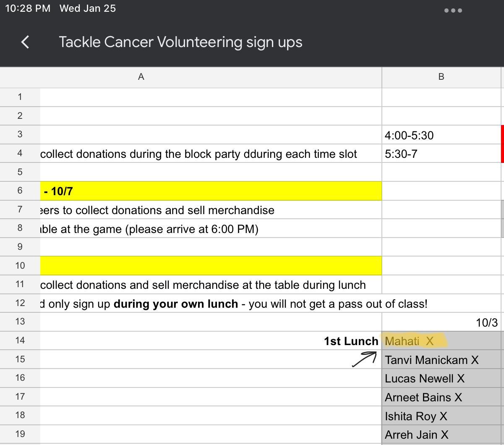Select the Arneet Bains X cell
Screen dimensions: 504x445
[x=441, y=397]
